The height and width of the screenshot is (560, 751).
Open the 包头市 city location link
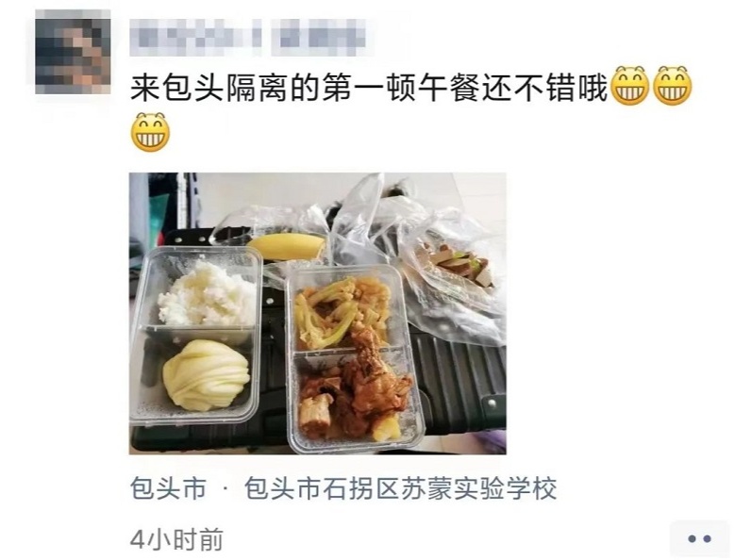[x=168, y=488]
